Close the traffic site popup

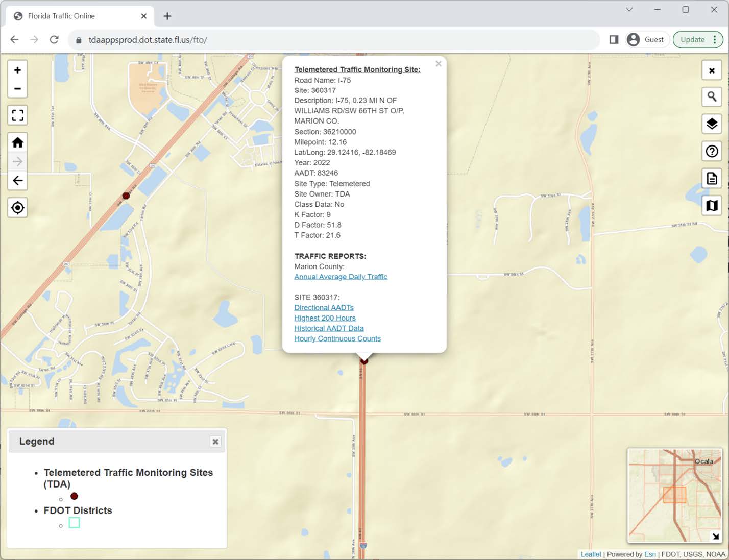point(439,64)
